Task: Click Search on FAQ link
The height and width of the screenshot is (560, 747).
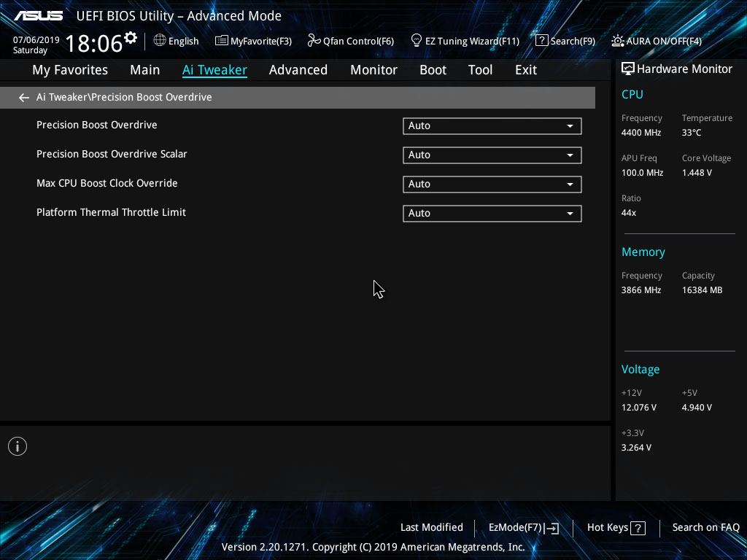Action: point(705,528)
